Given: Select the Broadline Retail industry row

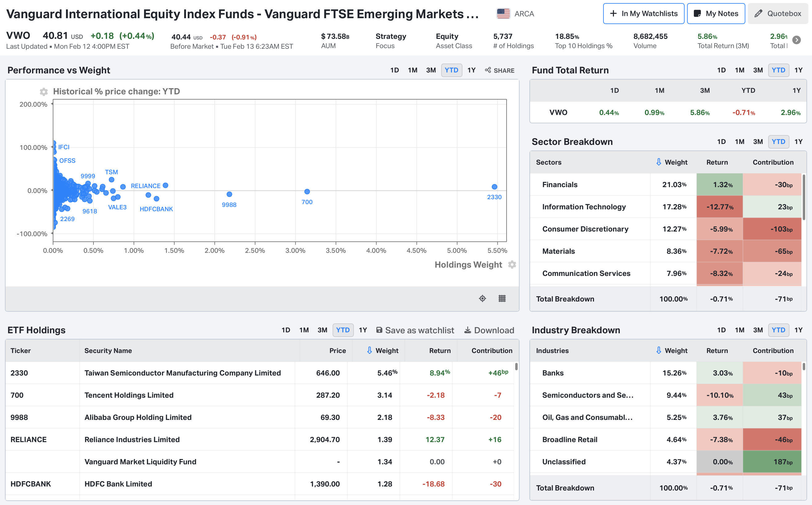Looking at the screenshot, I should coord(666,440).
